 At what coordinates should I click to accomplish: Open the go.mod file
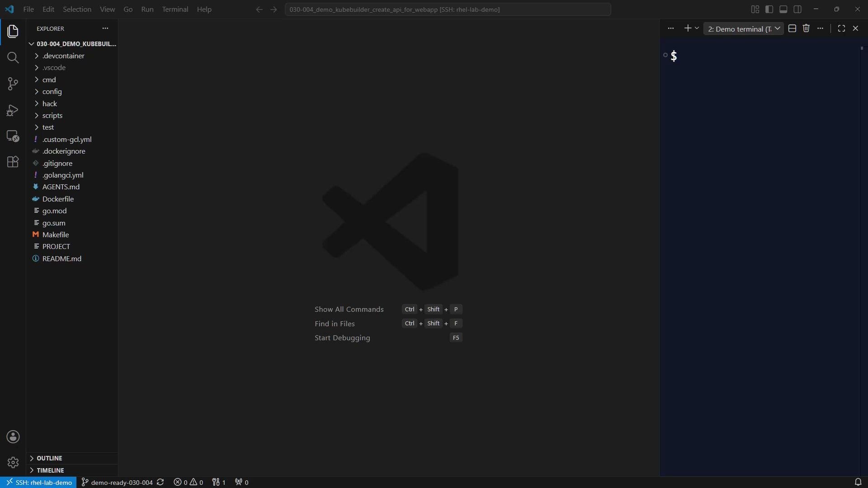72,211
